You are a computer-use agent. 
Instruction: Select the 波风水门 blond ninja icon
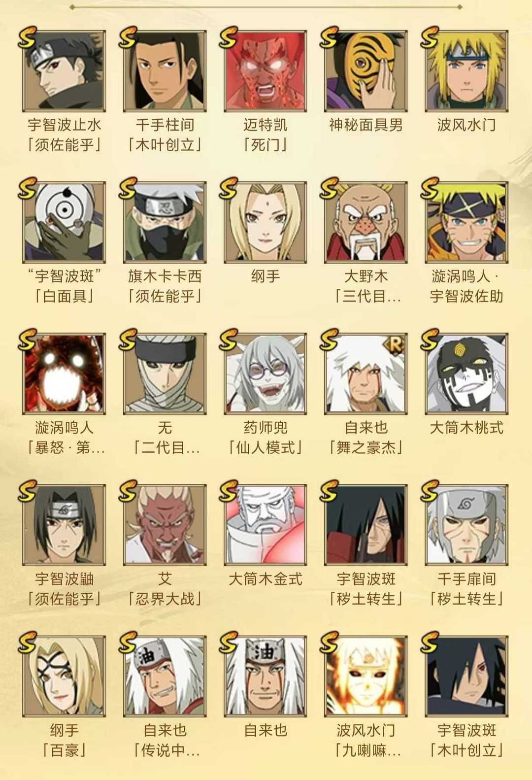pos(466,71)
